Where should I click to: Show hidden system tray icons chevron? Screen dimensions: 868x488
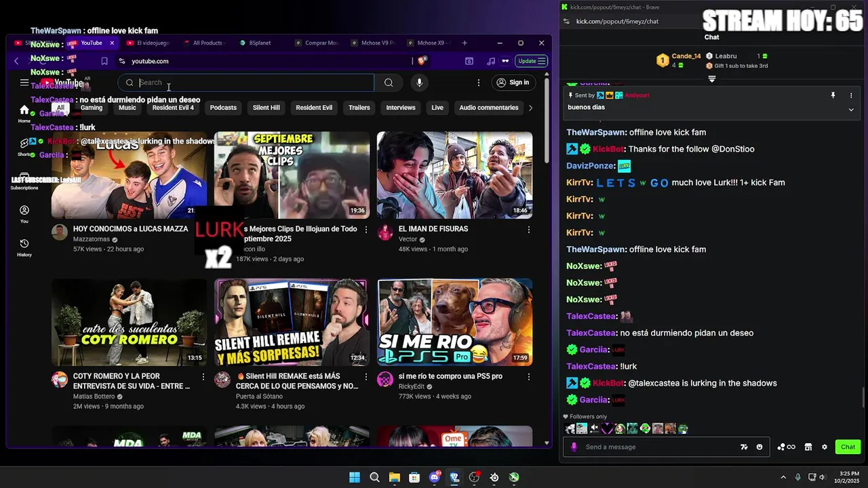coord(783,477)
